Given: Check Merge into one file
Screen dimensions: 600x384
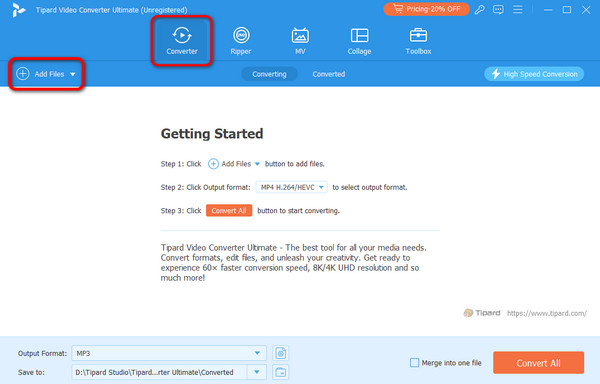Looking at the screenshot, I should (x=414, y=363).
